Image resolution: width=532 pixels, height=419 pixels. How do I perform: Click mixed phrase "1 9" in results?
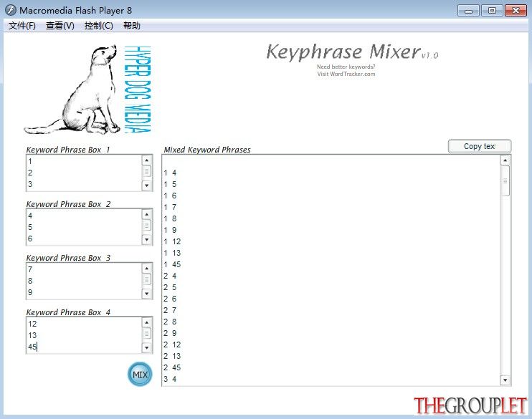pos(170,230)
